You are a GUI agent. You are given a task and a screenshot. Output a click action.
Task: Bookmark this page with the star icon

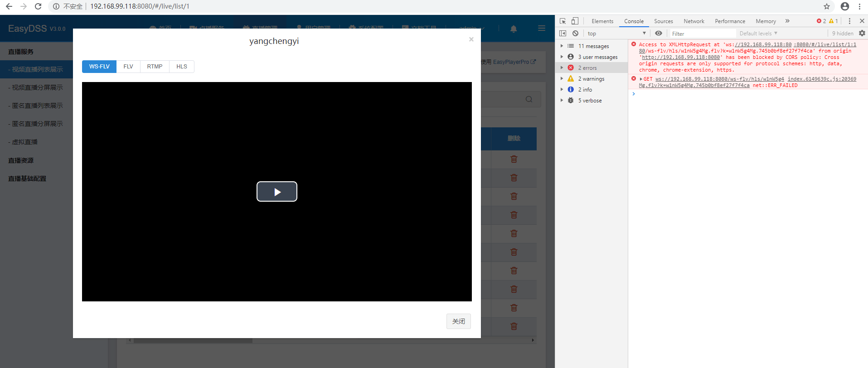(x=827, y=6)
